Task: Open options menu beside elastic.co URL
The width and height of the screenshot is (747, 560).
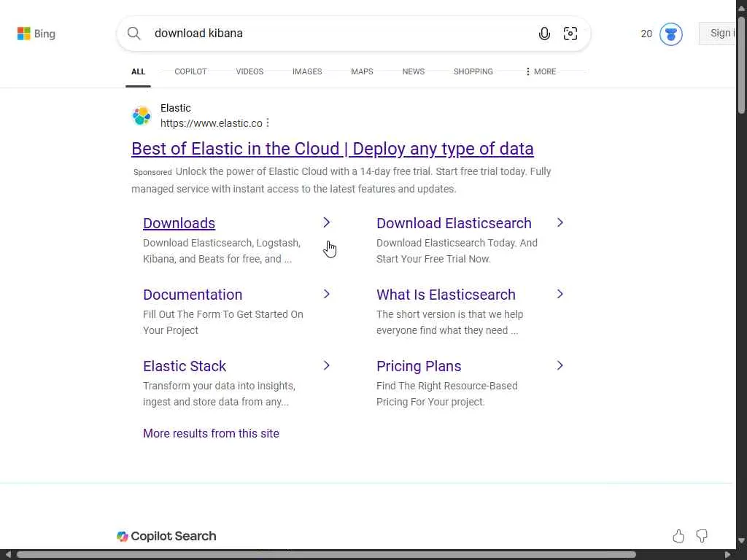Action: (x=268, y=123)
